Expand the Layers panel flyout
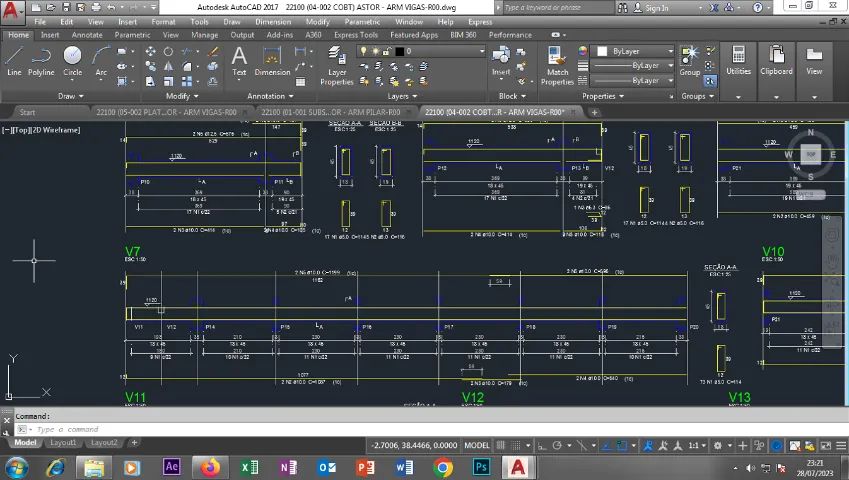The height and width of the screenshot is (480, 849). [402, 96]
